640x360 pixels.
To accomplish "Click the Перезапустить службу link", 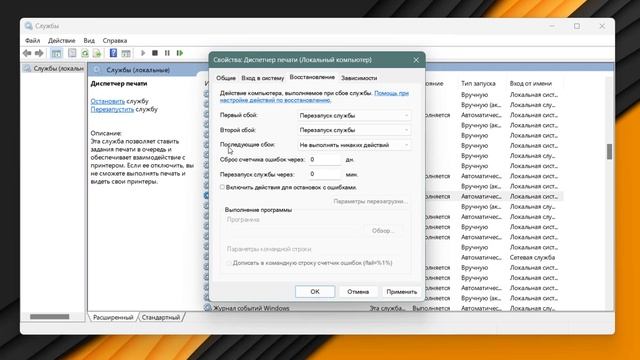I will pyautogui.click(x=112, y=109).
